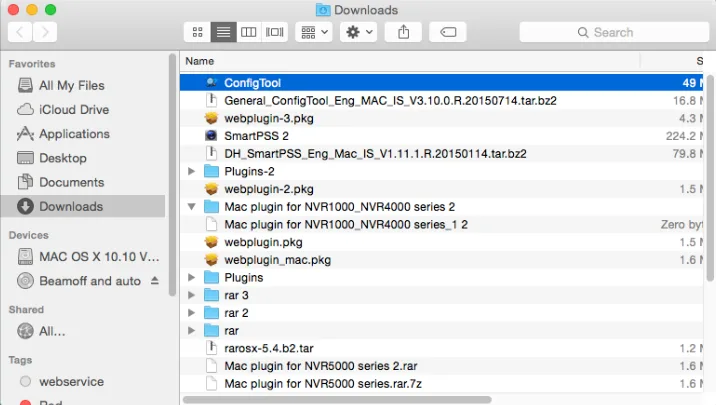Switch to icon view

197,32
